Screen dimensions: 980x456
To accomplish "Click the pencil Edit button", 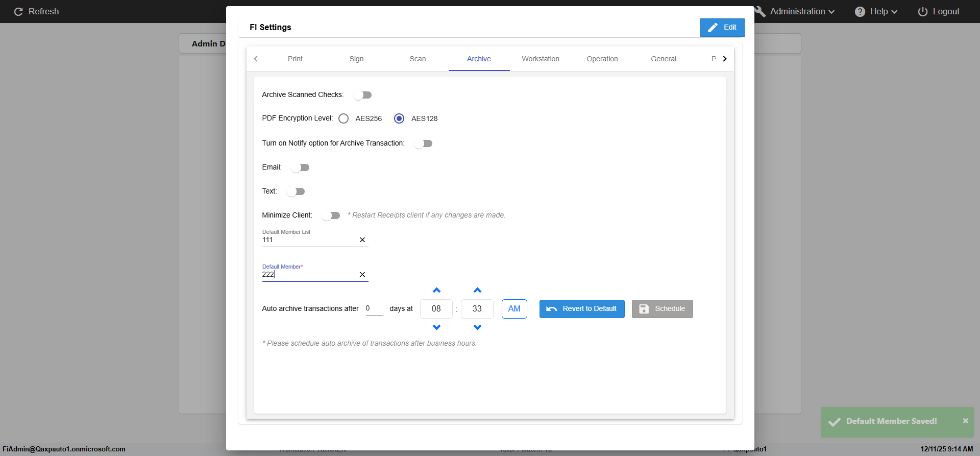I will [x=722, y=28].
